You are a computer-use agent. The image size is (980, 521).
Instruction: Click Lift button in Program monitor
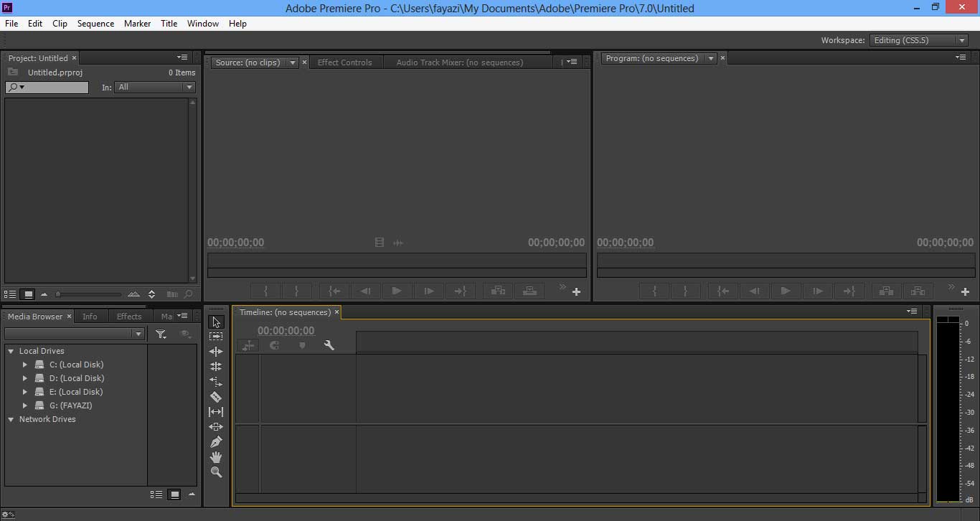point(887,291)
